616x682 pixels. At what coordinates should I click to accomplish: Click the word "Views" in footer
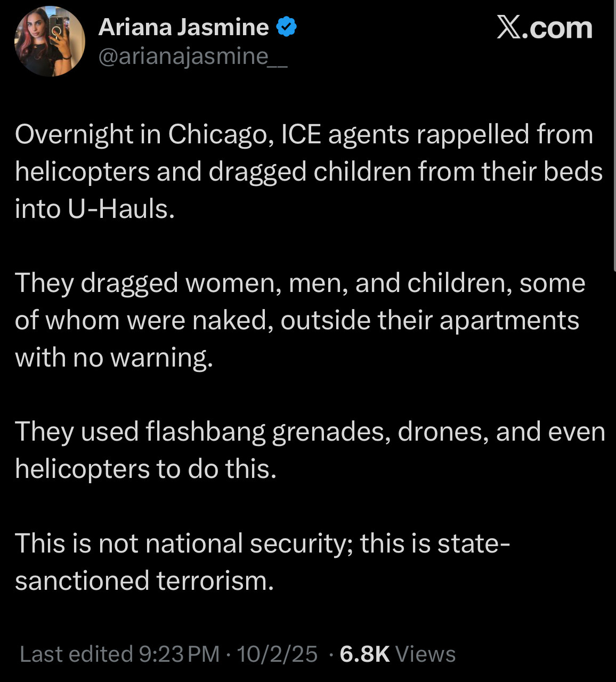click(x=426, y=654)
